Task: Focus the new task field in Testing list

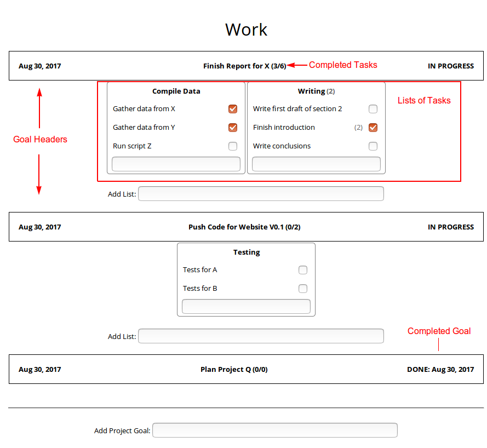Action: 247,307
